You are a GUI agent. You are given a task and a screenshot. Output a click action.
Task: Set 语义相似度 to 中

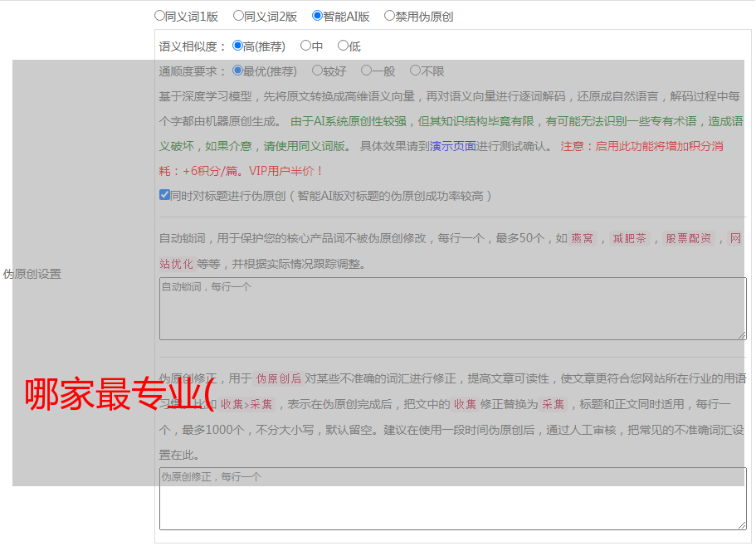305,46
